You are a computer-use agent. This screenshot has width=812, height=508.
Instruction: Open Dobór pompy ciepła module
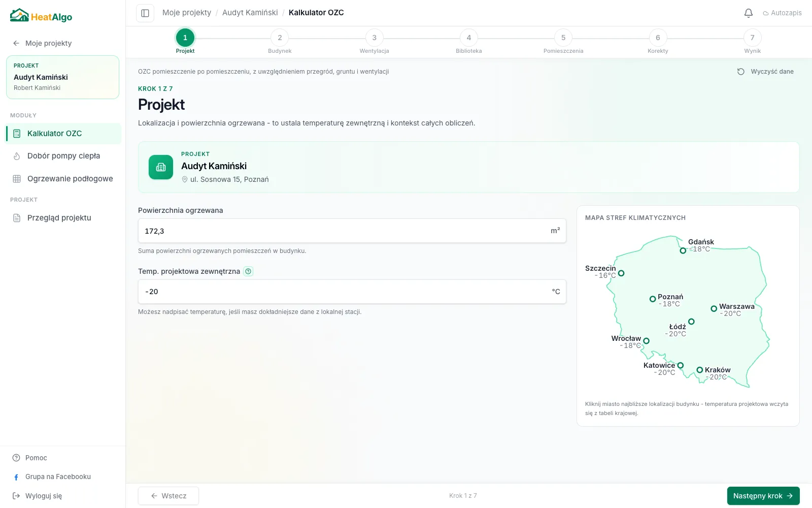(63, 156)
